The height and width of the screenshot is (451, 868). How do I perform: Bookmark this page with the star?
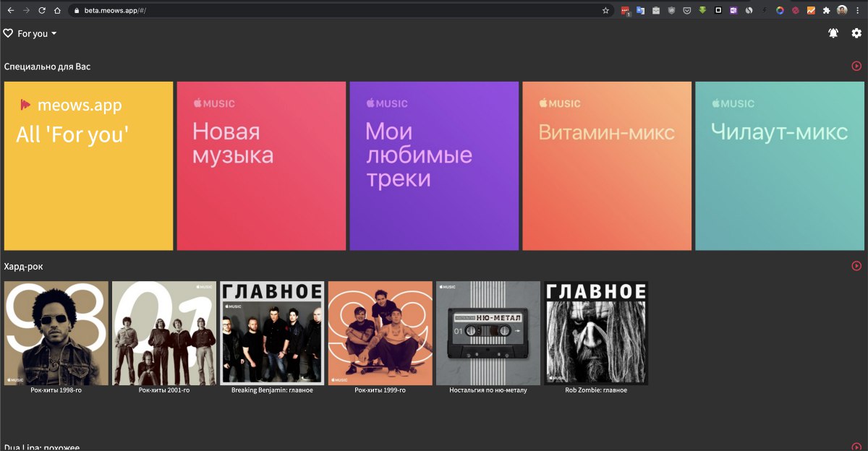[x=605, y=11]
